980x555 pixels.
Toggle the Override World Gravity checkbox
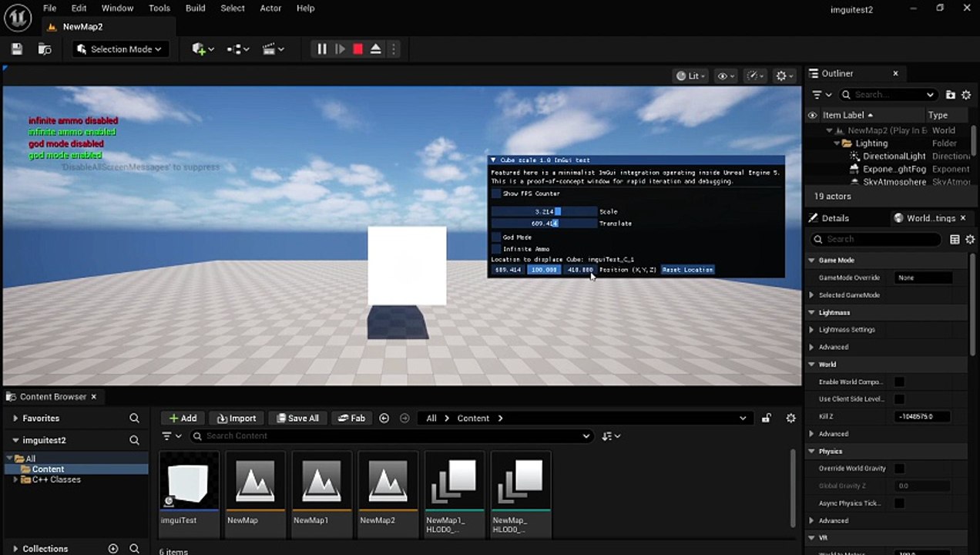click(x=899, y=469)
